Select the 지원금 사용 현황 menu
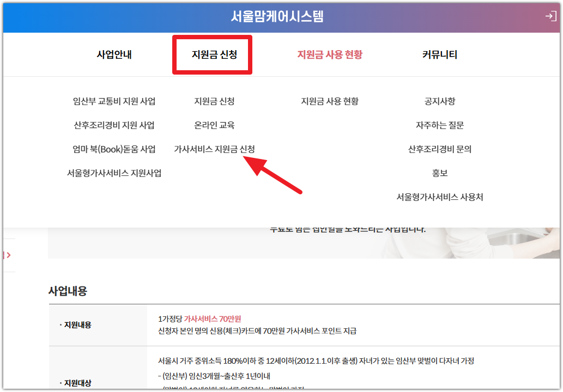Image resolution: width=563 pixels, height=392 pixels. coord(329,54)
